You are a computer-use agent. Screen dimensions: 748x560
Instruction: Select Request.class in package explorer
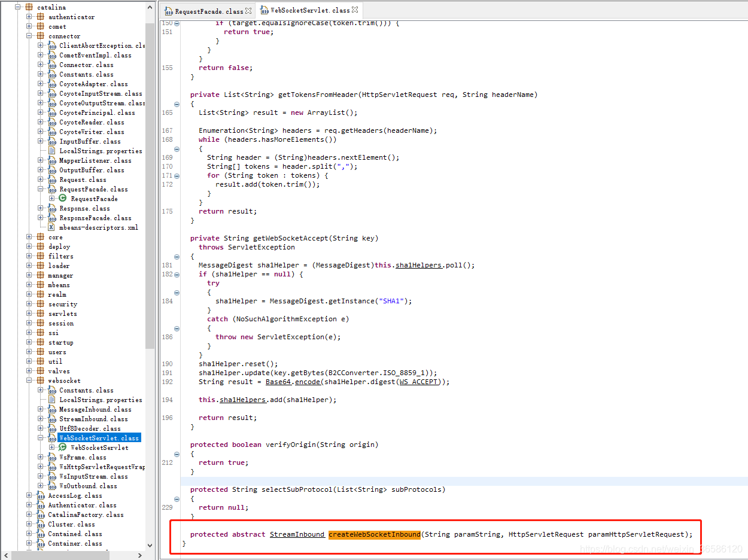tap(83, 179)
